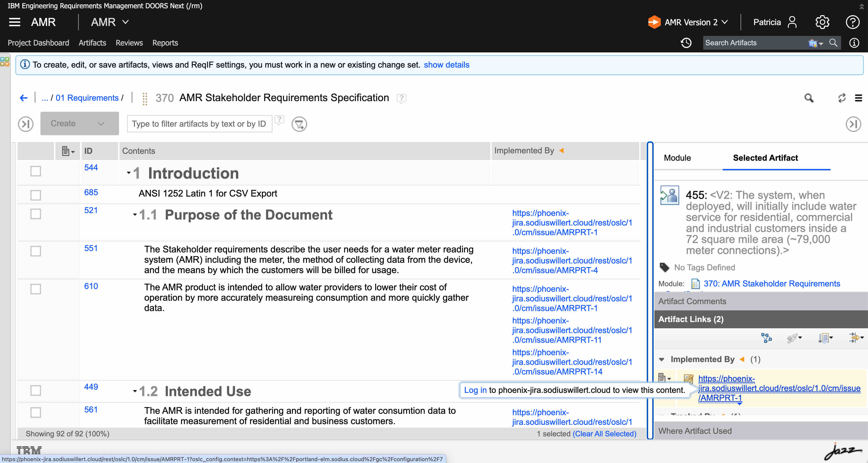Tick the checkbox for artifact 551
868x463 pixels.
36,251
